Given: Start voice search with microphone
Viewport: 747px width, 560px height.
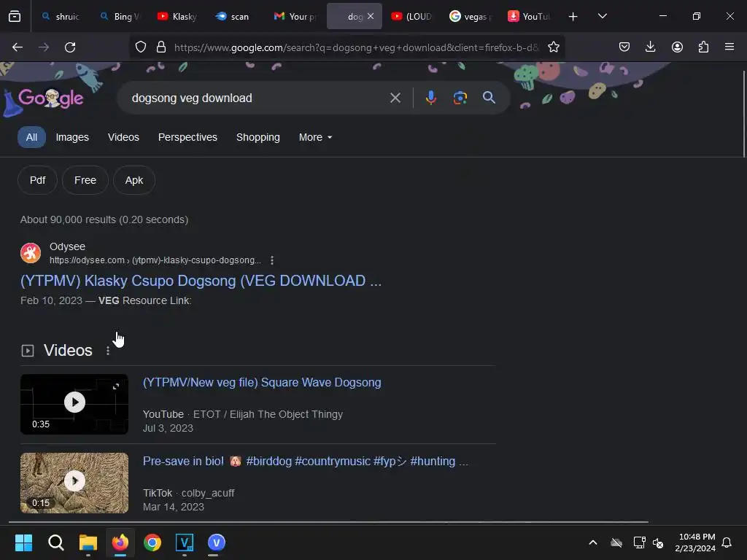Looking at the screenshot, I should click(430, 98).
